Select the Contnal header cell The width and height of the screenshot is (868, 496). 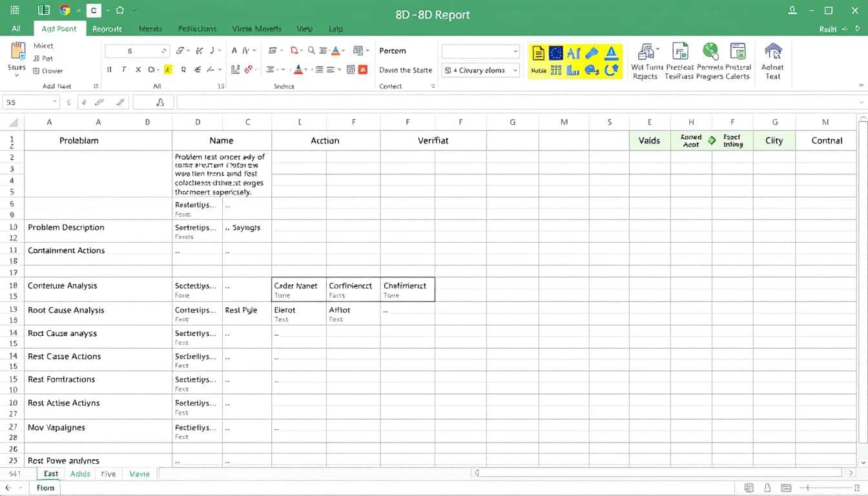[827, 140]
